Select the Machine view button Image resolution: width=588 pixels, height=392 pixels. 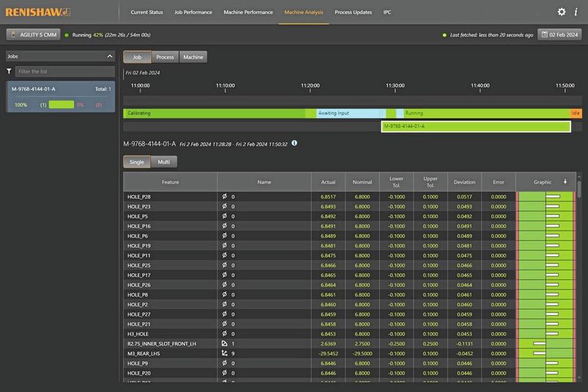[x=193, y=57]
